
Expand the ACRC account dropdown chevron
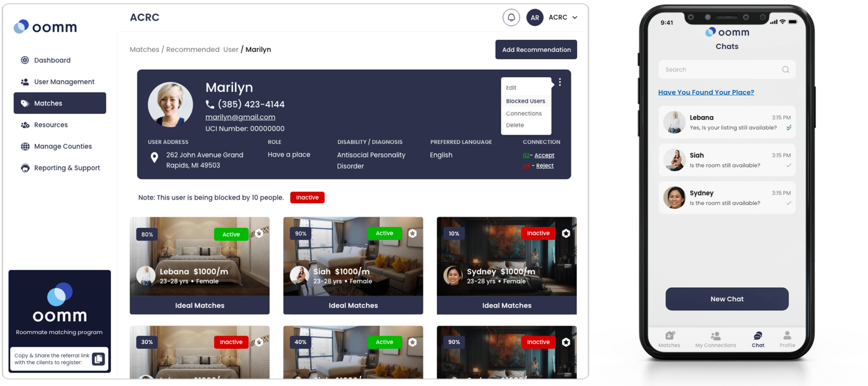pyautogui.click(x=575, y=18)
